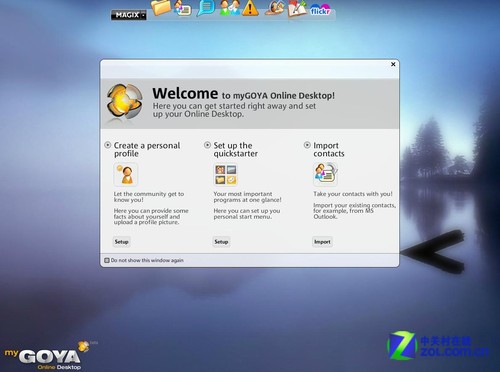This screenshot has width=500, height=372.
Task: Click Setup under quickstarter
Action: (221, 242)
